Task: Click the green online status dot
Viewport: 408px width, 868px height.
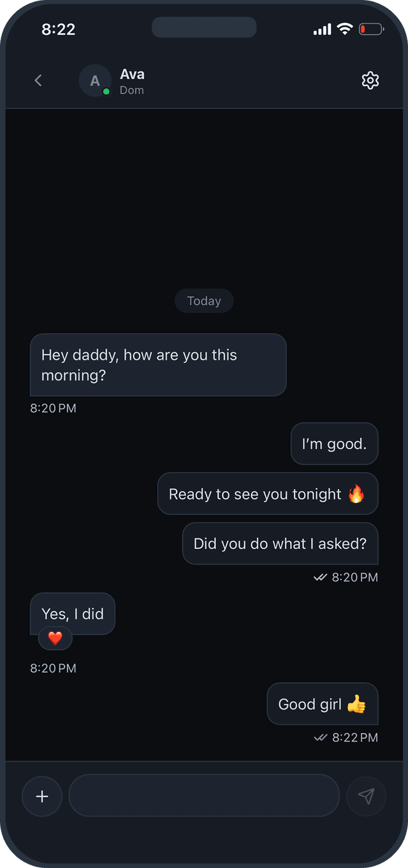Action: pyautogui.click(x=106, y=92)
